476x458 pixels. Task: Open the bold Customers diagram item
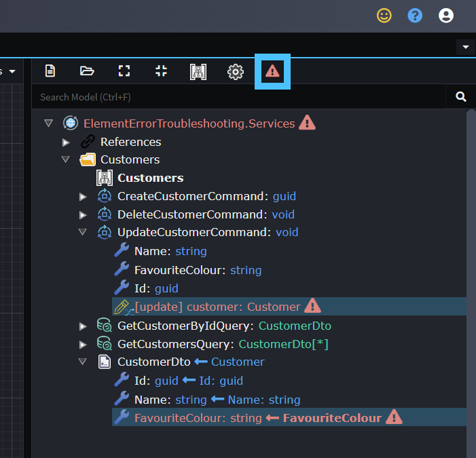click(151, 178)
